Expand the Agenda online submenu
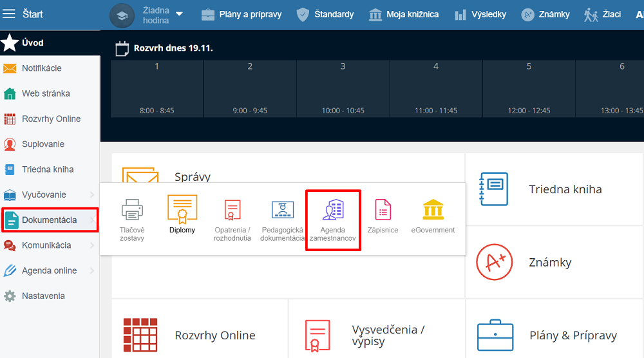This screenshot has width=644, height=358. 92,270
